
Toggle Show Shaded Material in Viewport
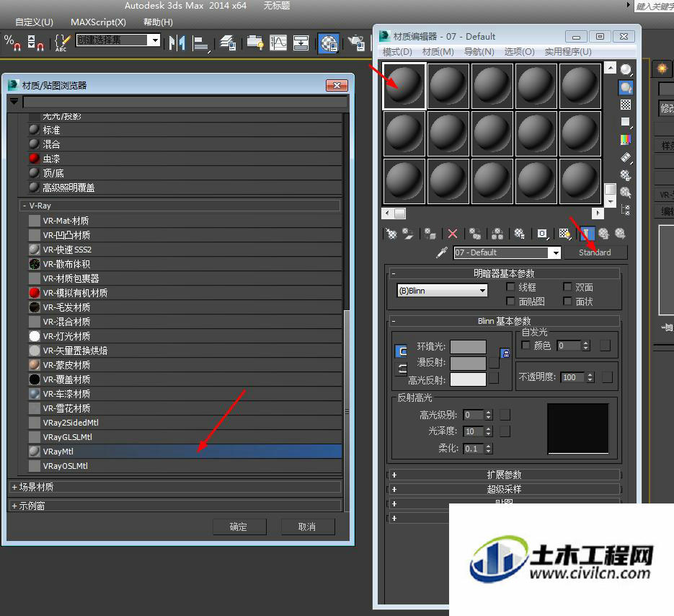[x=564, y=234]
